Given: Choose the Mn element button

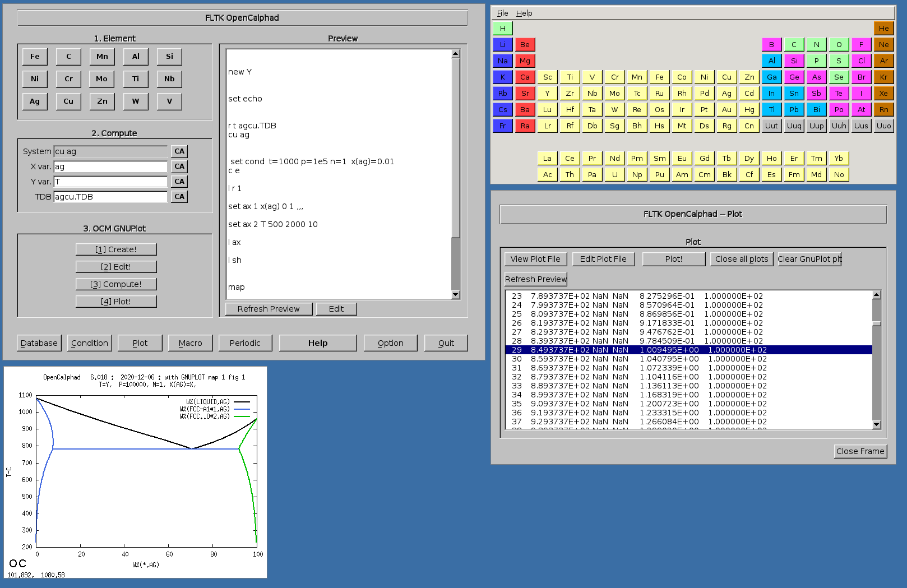Looking at the screenshot, I should click(x=102, y=57).
